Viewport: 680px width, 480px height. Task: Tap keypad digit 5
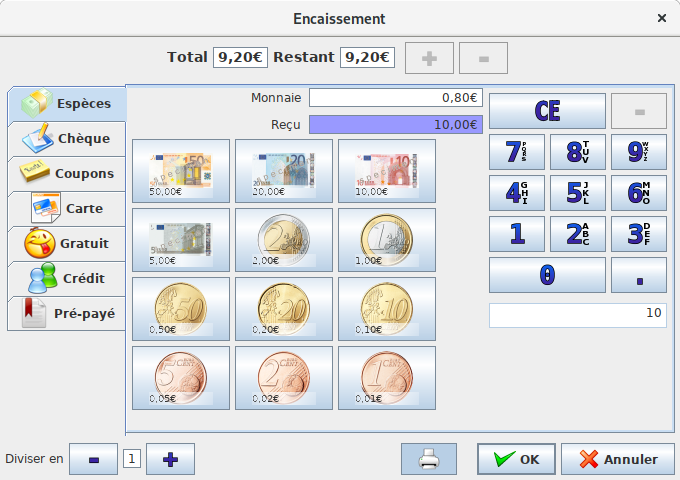coord(578,193)
